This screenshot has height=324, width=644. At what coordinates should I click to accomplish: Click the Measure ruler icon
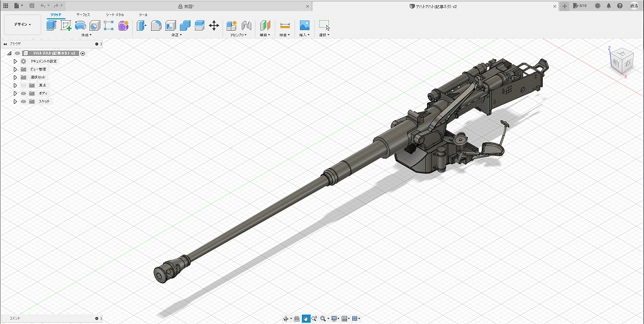[285, 25]
